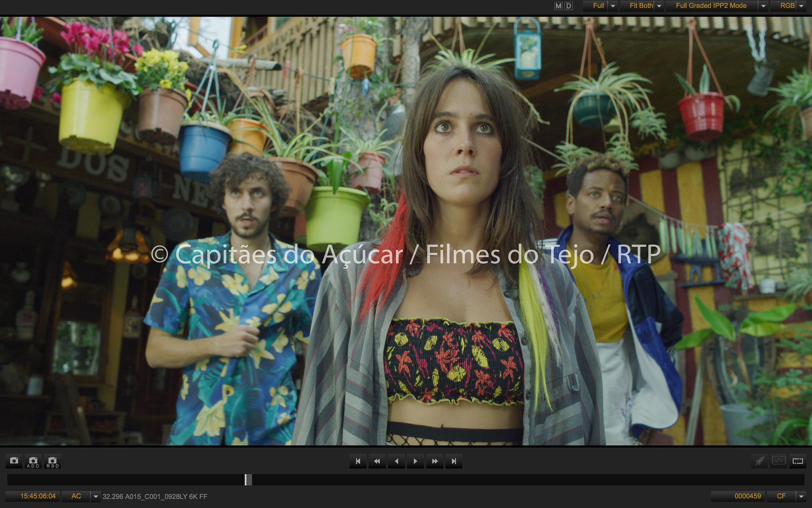Open the Full resolution dropdown
812x508 pixels.
coord(613,6)
